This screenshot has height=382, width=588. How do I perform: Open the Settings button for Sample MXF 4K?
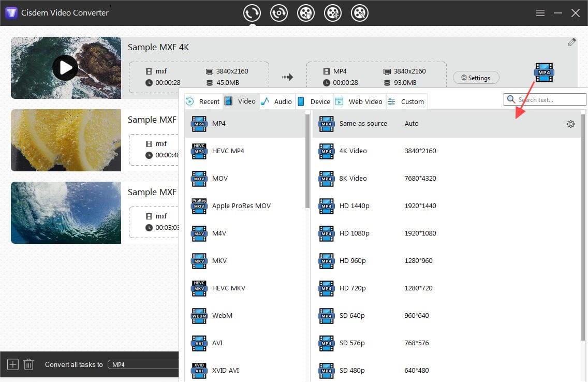click(476, 77)
